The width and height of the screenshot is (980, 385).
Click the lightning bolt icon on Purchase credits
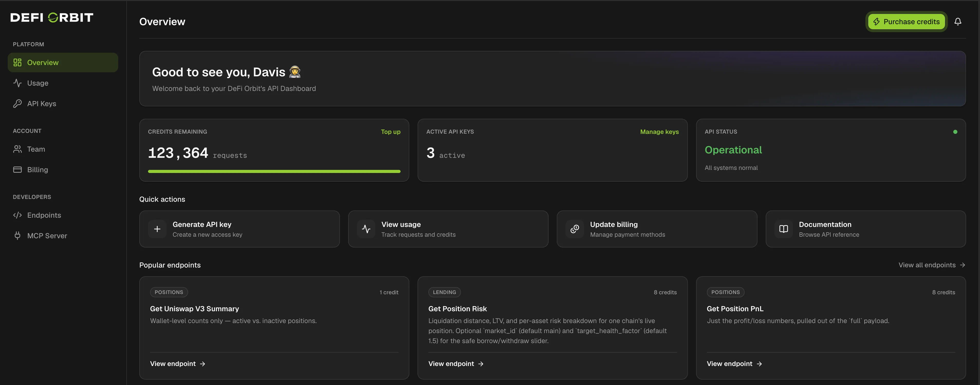click(x=876, y=22)
